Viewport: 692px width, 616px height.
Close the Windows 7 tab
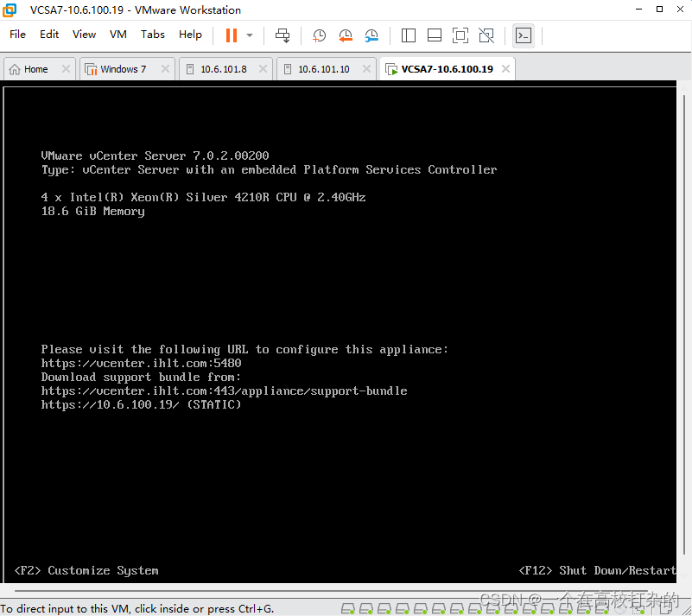(x=165, y=69)
